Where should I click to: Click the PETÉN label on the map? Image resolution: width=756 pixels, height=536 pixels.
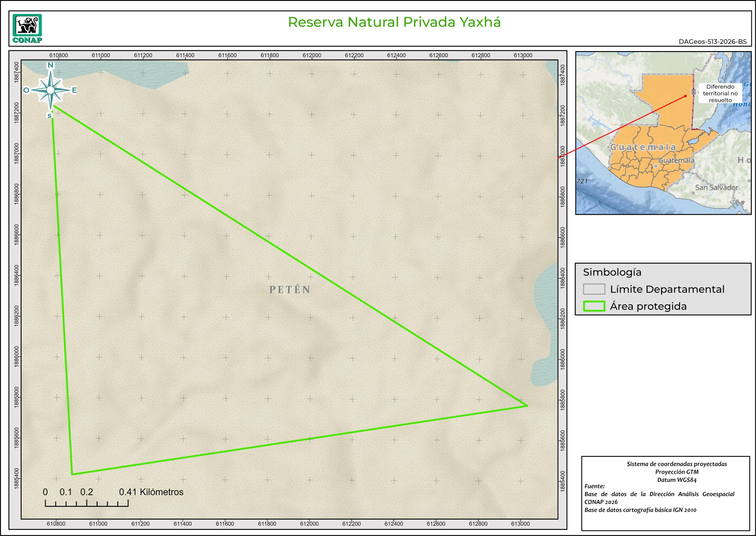pos(290,290)
